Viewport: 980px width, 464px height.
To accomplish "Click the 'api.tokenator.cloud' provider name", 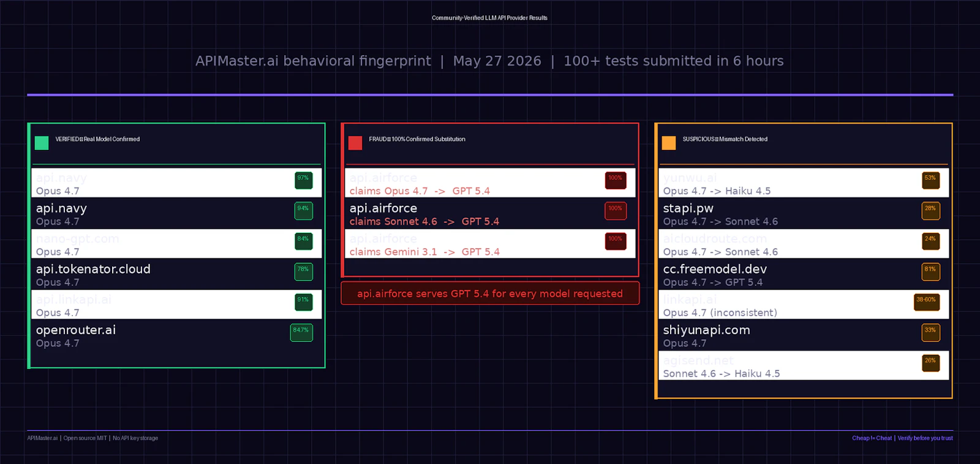I will [93, 269].
